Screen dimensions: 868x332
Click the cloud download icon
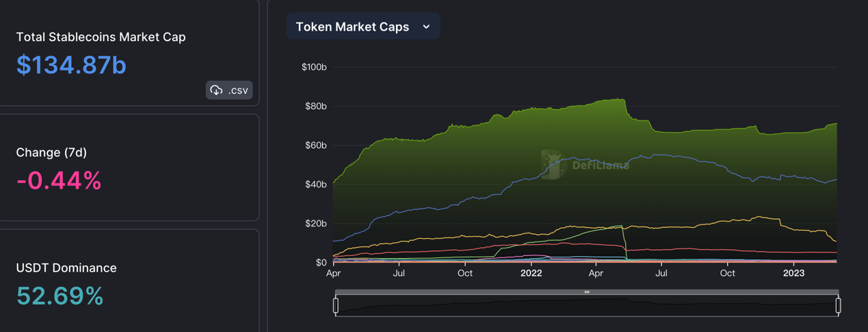point(217,90)
